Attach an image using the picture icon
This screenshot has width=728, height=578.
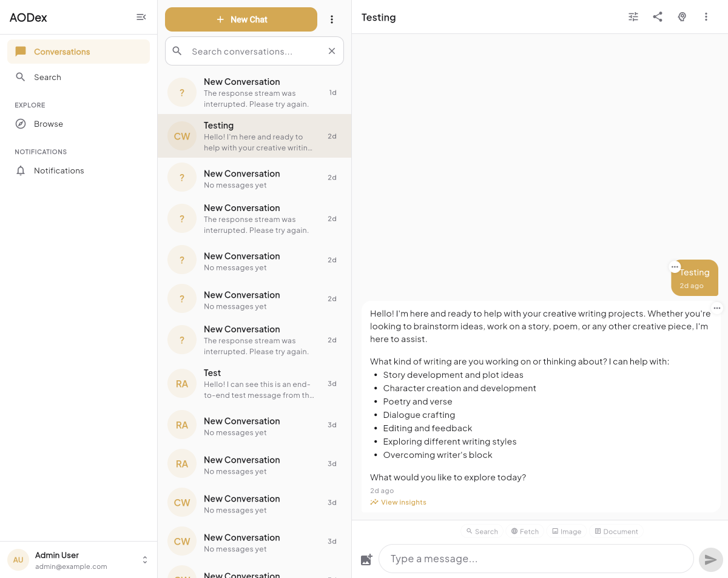366,559
